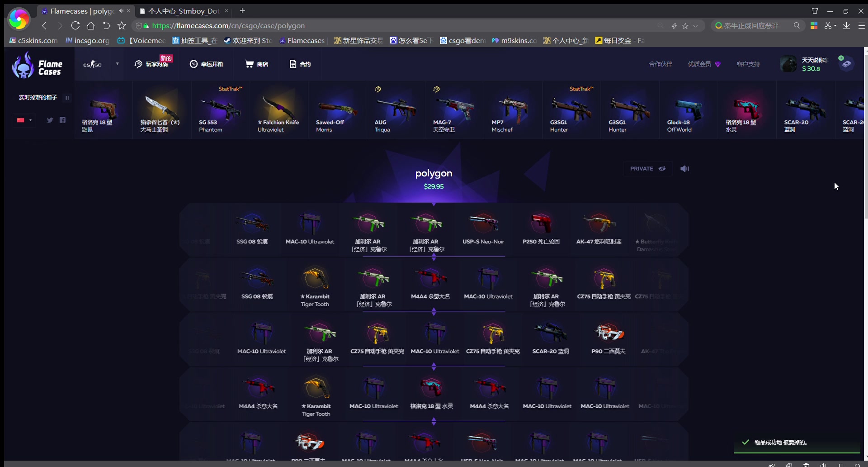Click the 360 browser logo icon
This screenshot has width=868, height=467.
click(x=18, y=19)
